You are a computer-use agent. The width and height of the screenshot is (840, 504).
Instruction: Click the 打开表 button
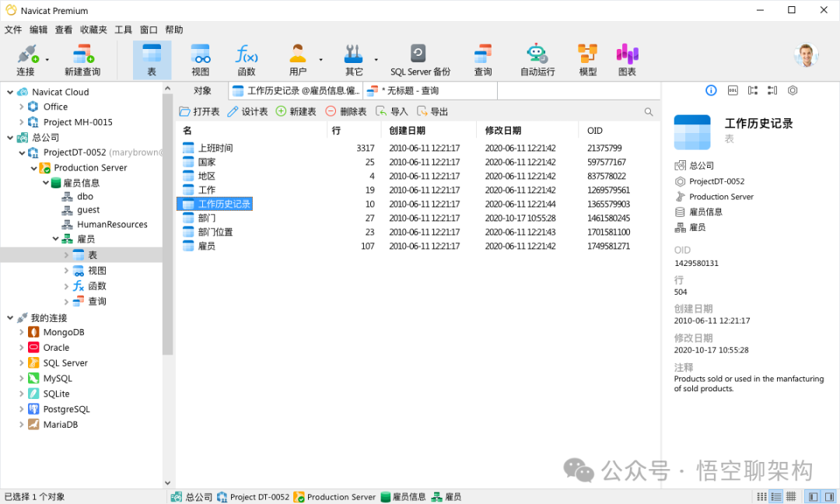[x=201, y=110]
